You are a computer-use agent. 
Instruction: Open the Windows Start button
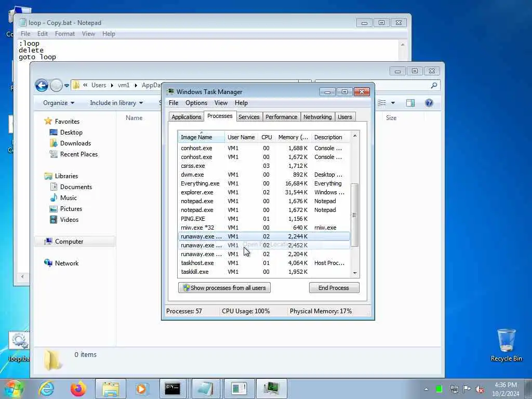[x=13, y=389]
